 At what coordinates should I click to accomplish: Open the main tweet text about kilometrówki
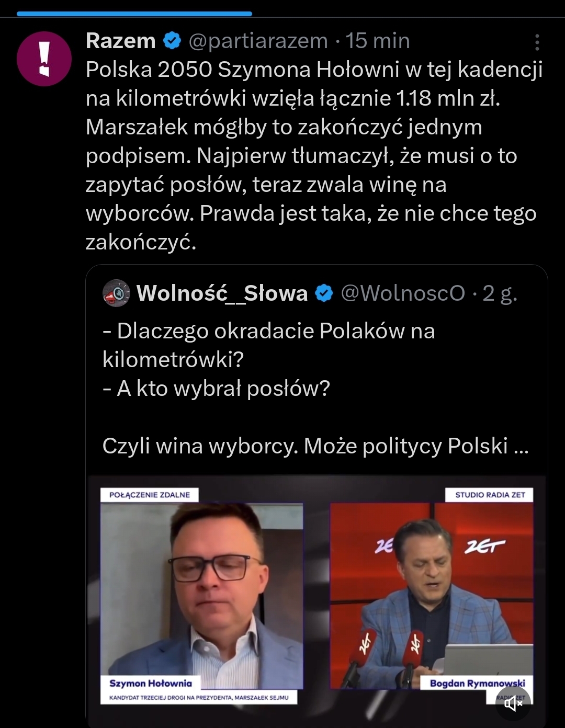pyautogui.click(x=314, y=155)
